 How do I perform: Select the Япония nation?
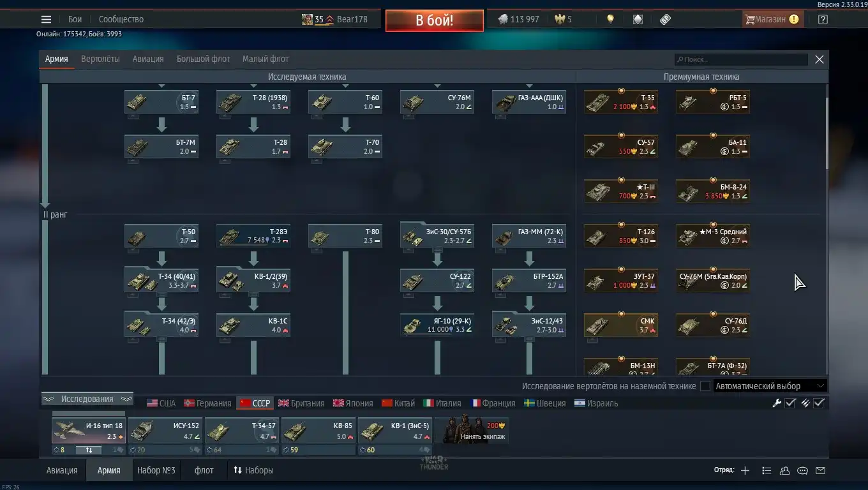[x=353, y=403]
